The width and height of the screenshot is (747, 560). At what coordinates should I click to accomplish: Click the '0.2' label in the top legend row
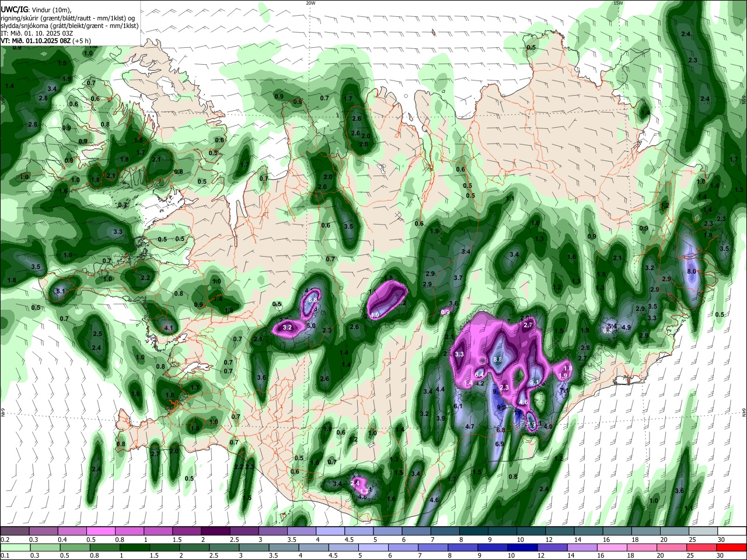(x=5, y=540)
